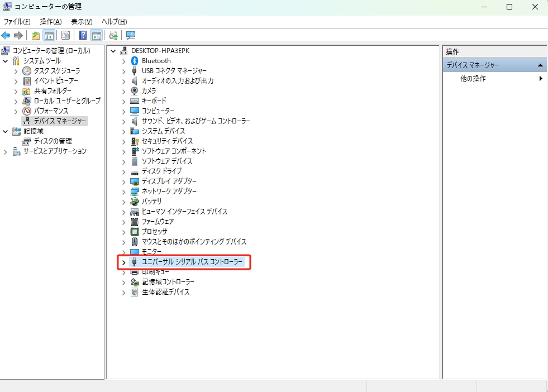Expand the ディスプレイ アダプター category
548x392 pixels.
tap(123, 181)
